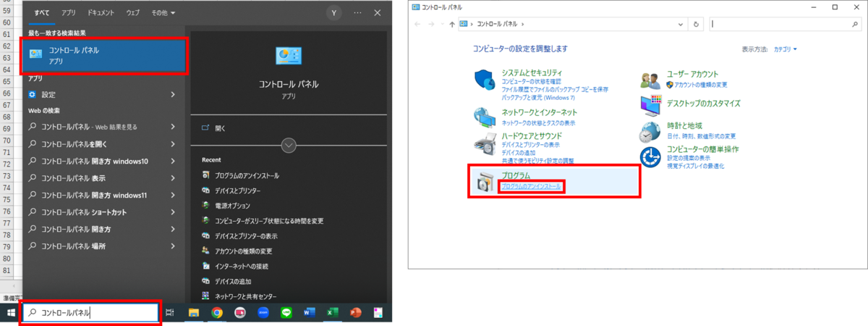Open システムとセキュリティ category

coord(532,73)
